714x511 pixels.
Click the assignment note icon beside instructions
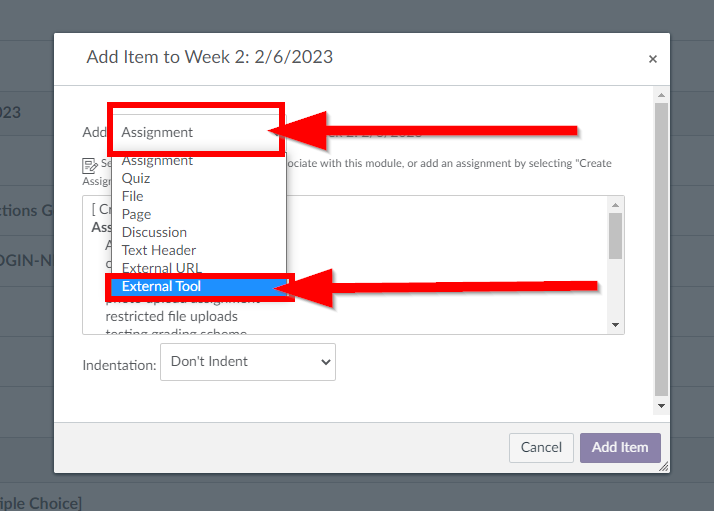89,165
